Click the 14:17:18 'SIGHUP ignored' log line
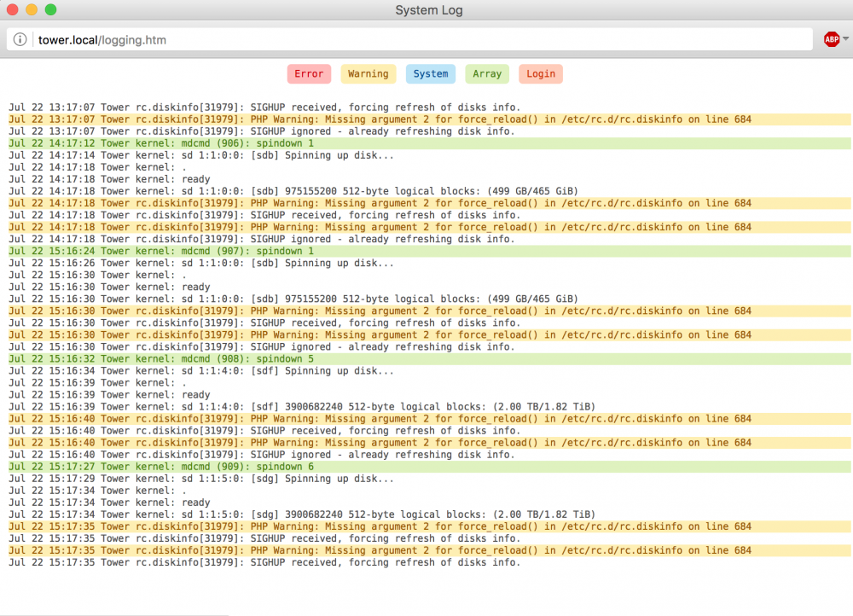The image size is (853, 616). pyautogui.click(x=261, y=239)
